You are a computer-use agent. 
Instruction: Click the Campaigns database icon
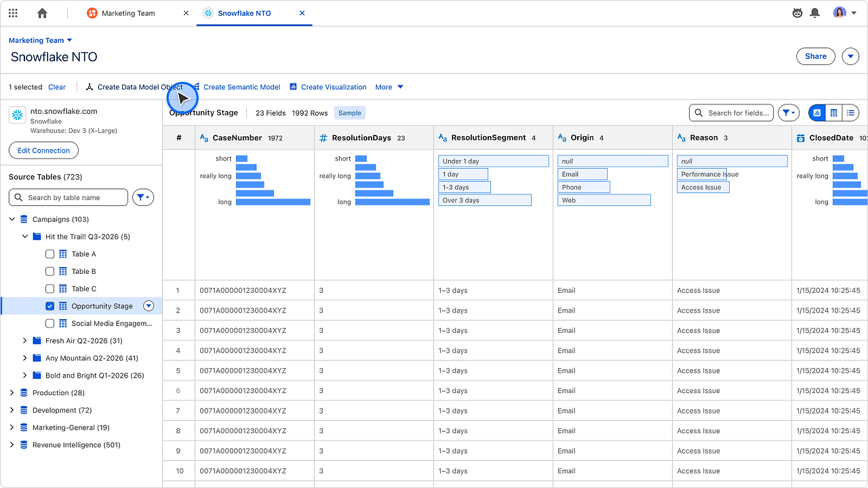click(x=24, y=220)
